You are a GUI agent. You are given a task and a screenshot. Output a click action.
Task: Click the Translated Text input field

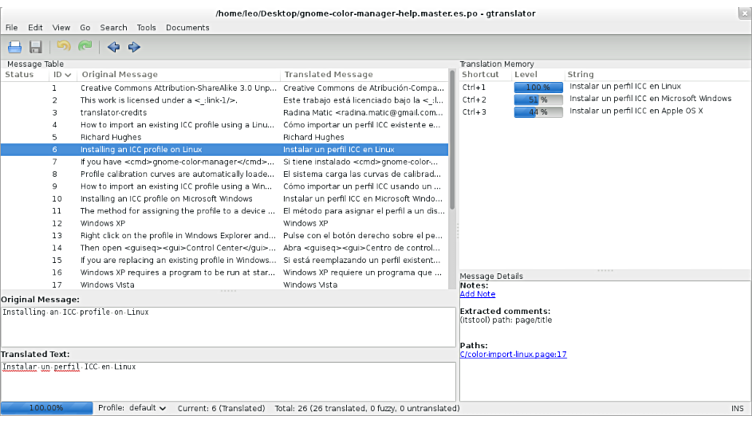pos(227,381)
